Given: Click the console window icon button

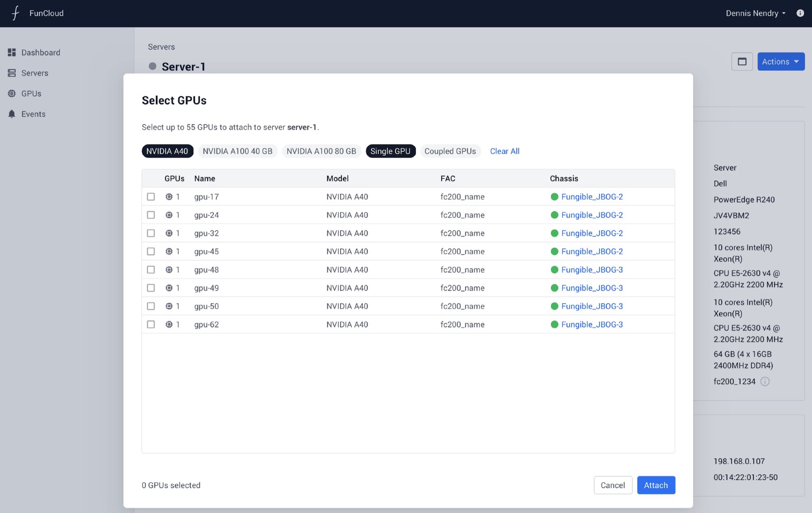Looking at the screenshot, I should click(742, 62).
